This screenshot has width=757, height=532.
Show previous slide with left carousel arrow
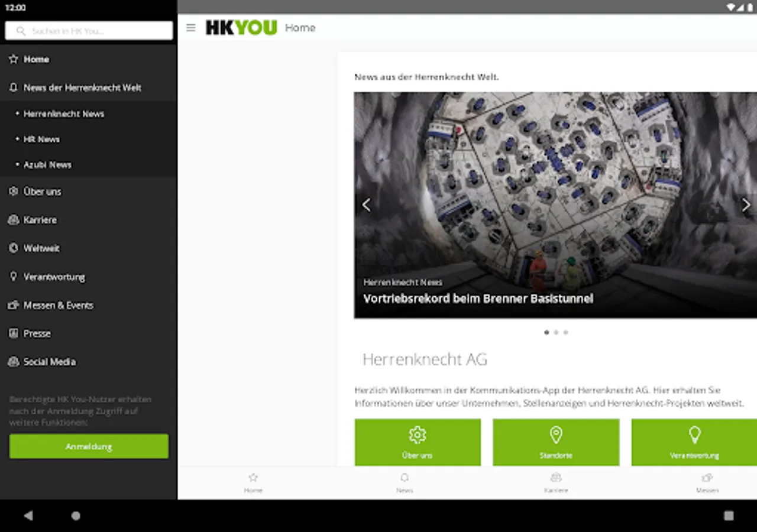[366, 205]
